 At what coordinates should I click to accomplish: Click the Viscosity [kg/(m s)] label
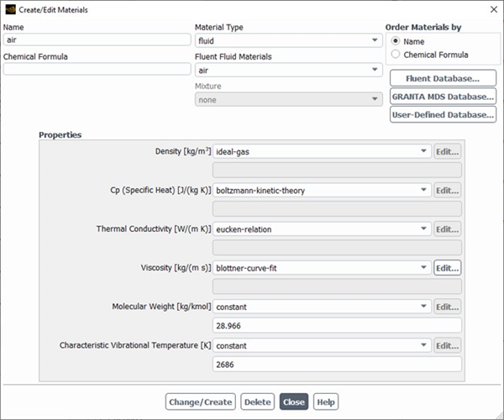tap(176, 268)
